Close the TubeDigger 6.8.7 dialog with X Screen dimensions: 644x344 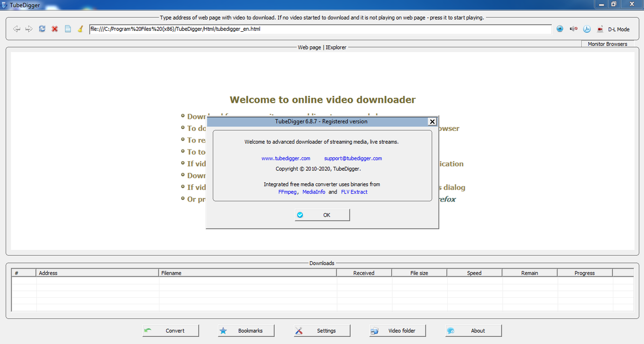coord(432,121)
